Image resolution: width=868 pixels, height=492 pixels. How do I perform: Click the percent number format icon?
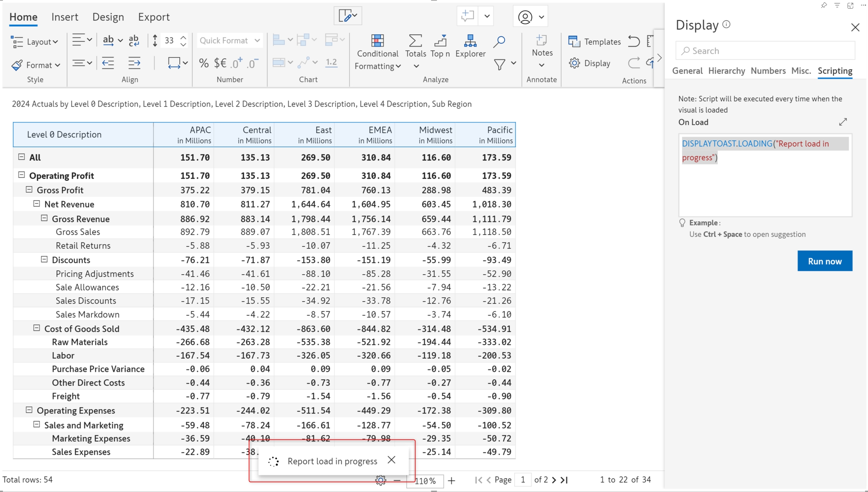pos(203,63)
